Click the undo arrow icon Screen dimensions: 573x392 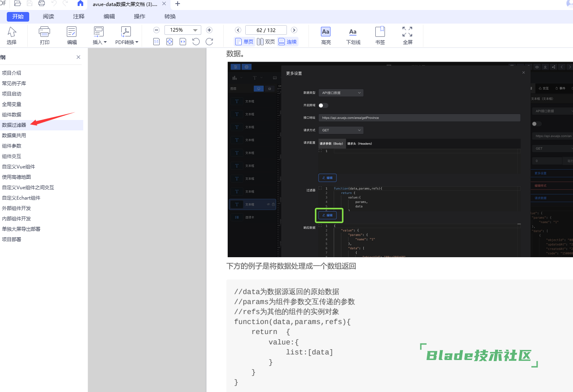click(x=54, y=4)
